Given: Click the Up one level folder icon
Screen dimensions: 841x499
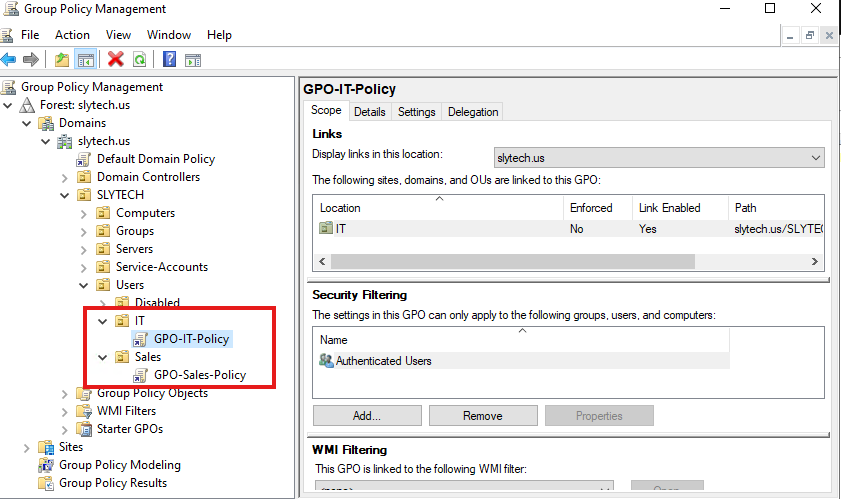Looking at the screenshot, I should pyautogui.click(x=62, y=59).
